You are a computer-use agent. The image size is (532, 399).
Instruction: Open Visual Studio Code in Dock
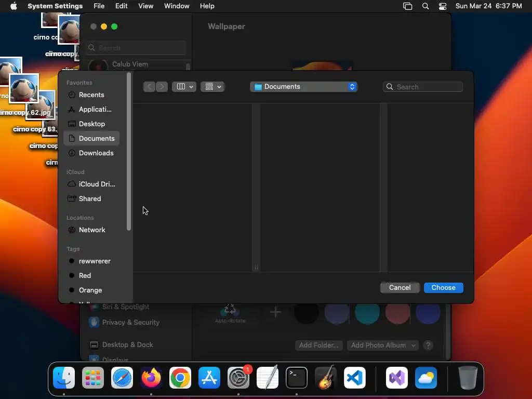(x=355, y=378)
